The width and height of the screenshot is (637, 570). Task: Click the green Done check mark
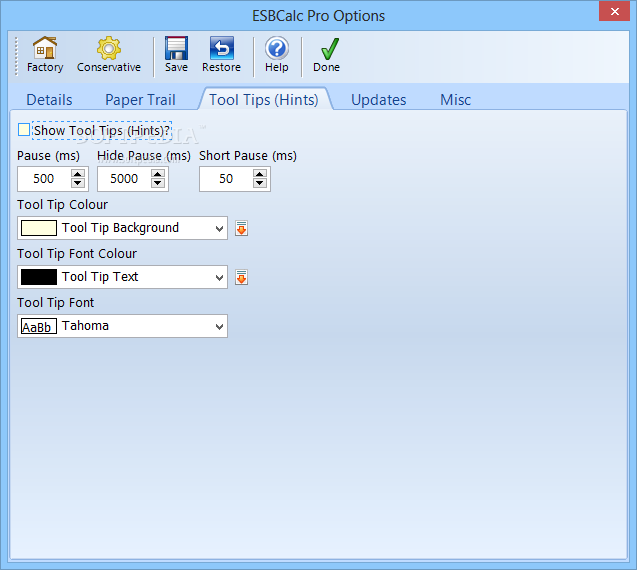tap(329, 48)
